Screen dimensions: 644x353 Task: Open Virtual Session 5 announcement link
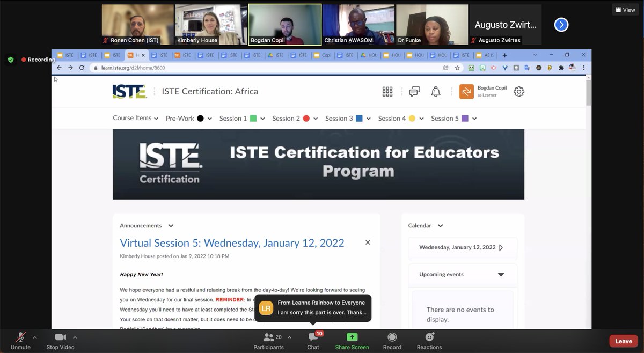click(232, 243)
